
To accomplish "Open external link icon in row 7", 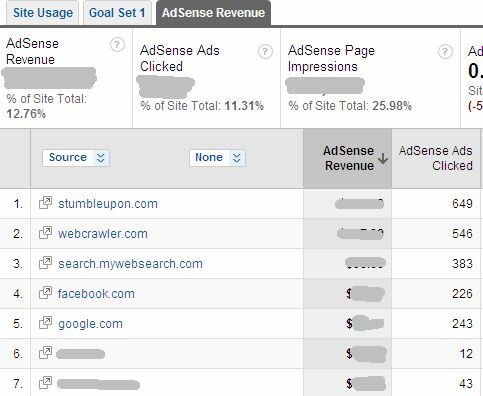I will click(45, 383).
